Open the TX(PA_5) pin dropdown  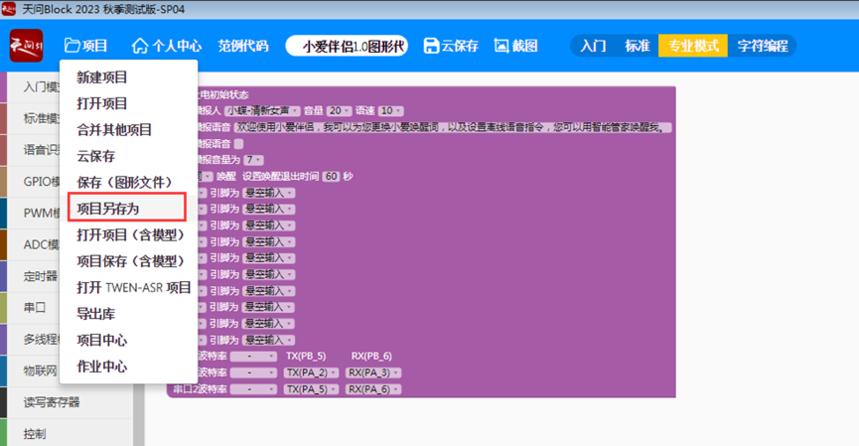[x=311, y=389]
